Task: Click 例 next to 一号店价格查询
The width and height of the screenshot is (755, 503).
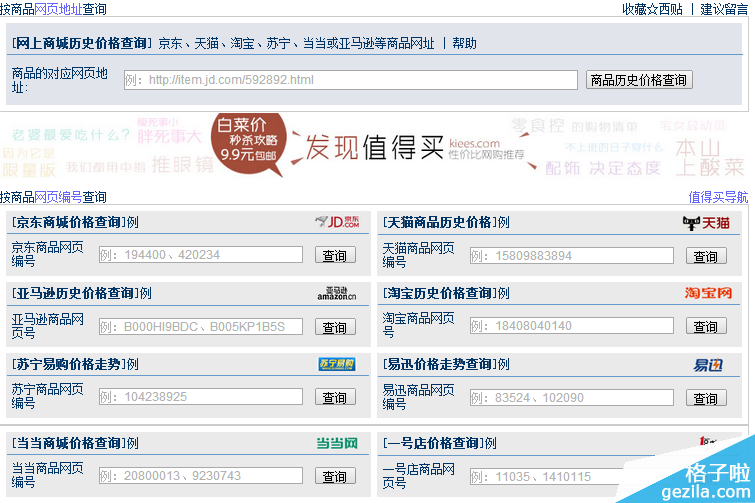Action: tap(491, 443)
